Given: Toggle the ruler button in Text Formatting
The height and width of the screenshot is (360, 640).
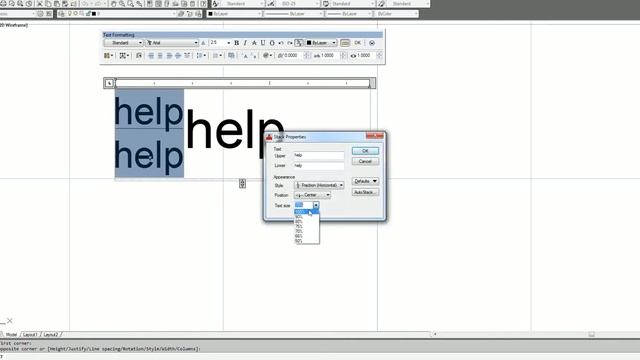Looking at the screenshot, I should click(x=345, y=43).
